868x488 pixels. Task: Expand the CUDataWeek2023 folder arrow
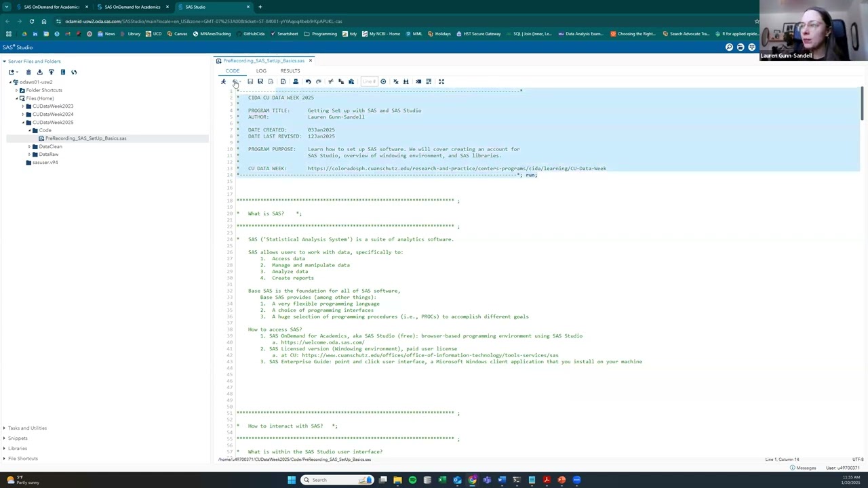23,106
